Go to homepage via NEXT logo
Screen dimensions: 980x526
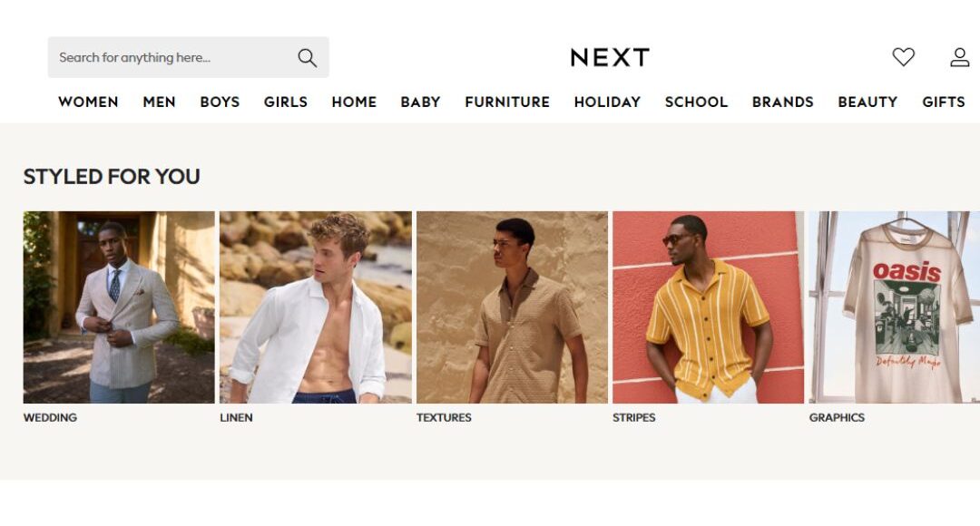[610, 57]
